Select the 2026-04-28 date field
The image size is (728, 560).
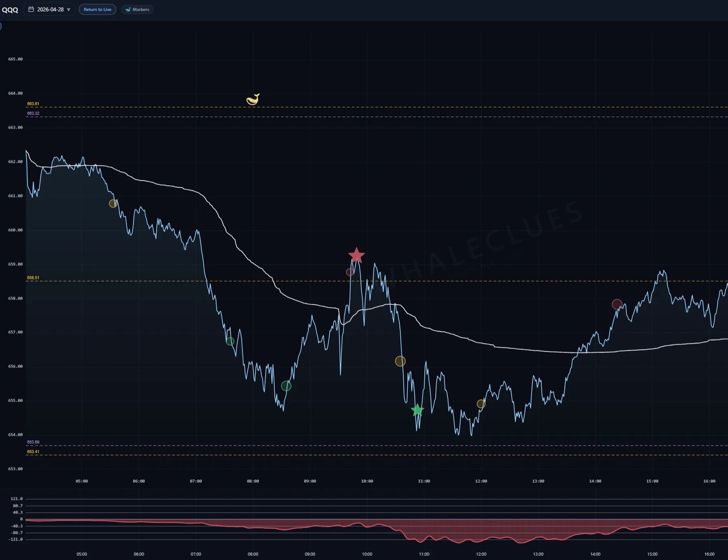(50, 9)
